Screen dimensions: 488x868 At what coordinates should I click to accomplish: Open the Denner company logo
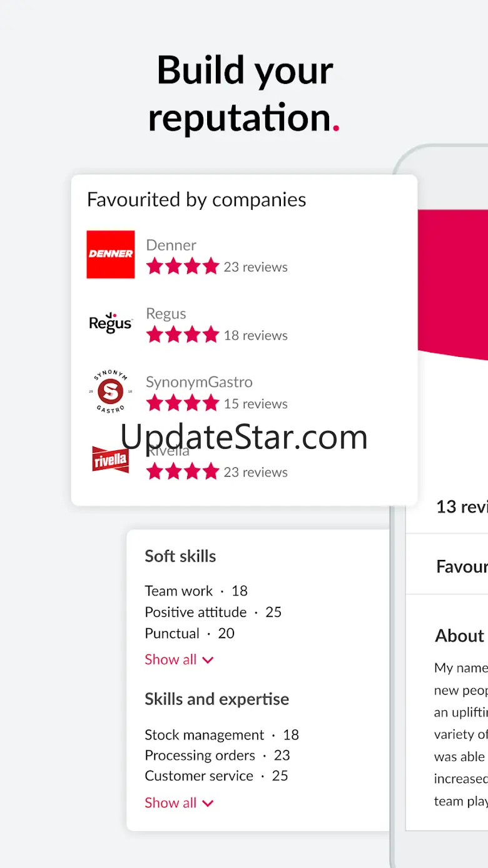click(110, 254)
